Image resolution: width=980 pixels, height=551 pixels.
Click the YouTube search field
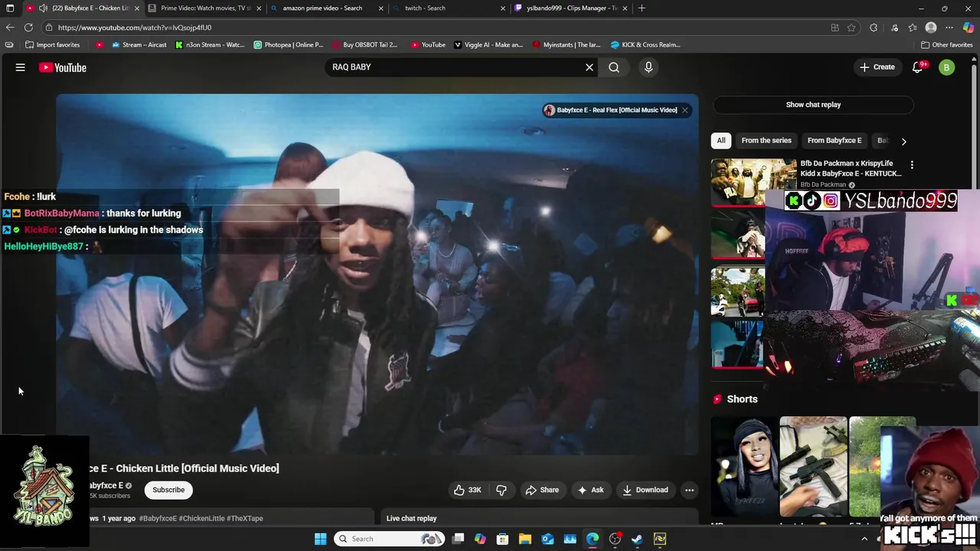pos(456,67)
